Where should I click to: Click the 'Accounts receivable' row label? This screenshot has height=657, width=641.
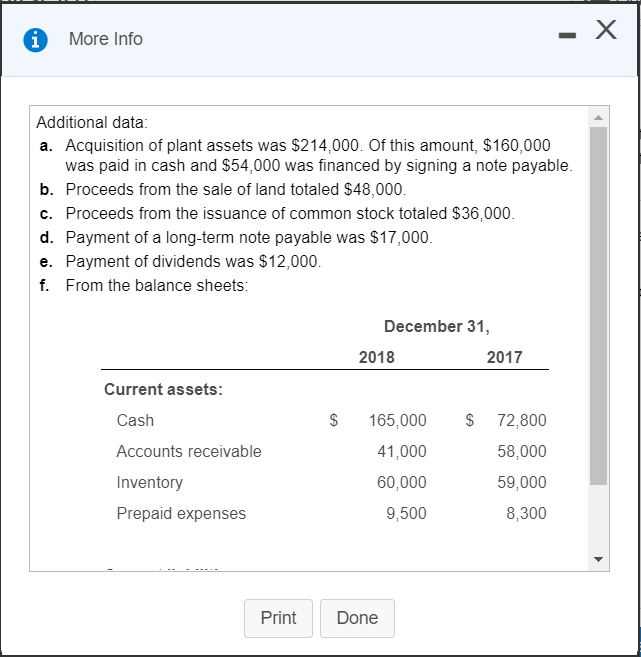click(x=189, y=451)
